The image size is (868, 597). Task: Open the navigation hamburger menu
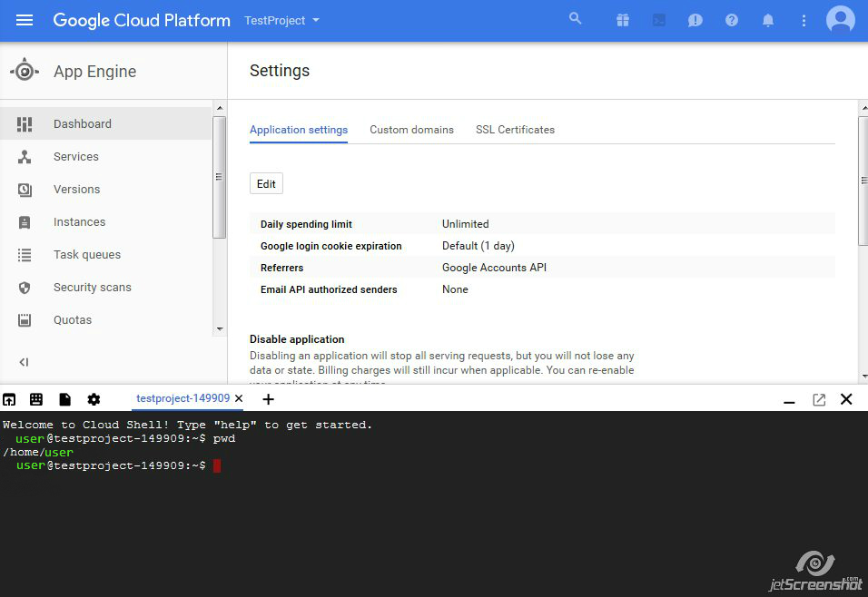point(25,20)
